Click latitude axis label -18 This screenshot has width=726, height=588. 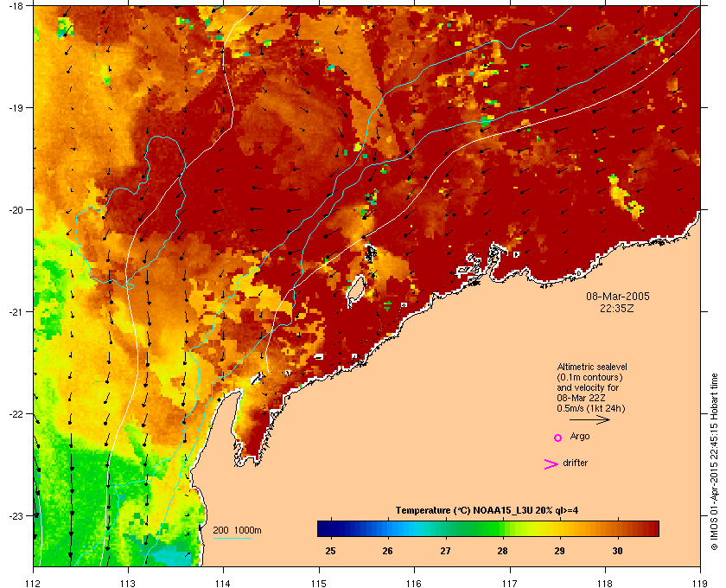pos(16,5)
